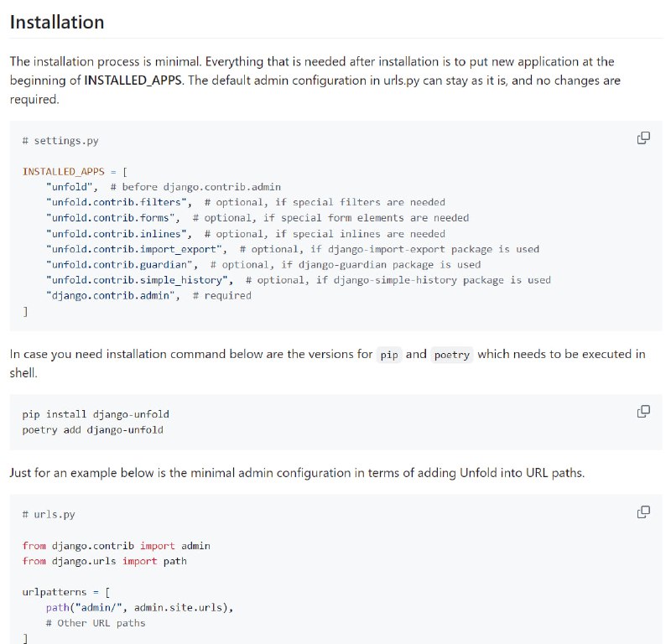This screenshot has width=671, height=644.
Task: Copy the settings.py code block
Action: point(643,138)
